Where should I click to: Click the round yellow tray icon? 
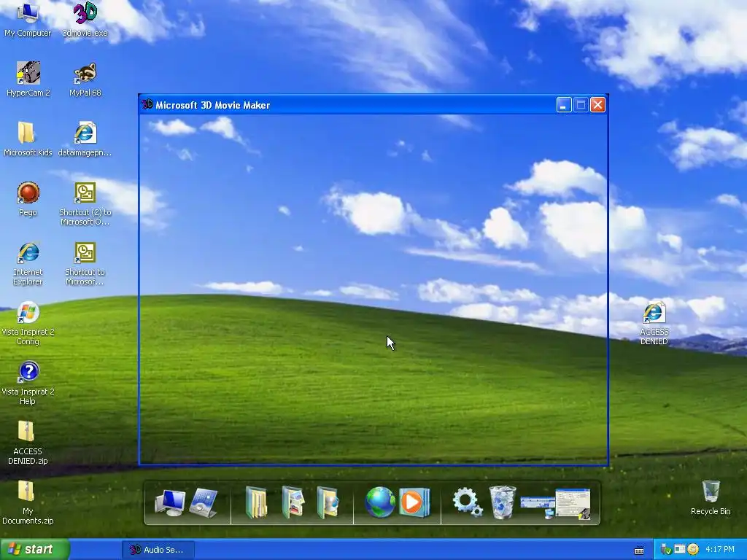(693, 550)
